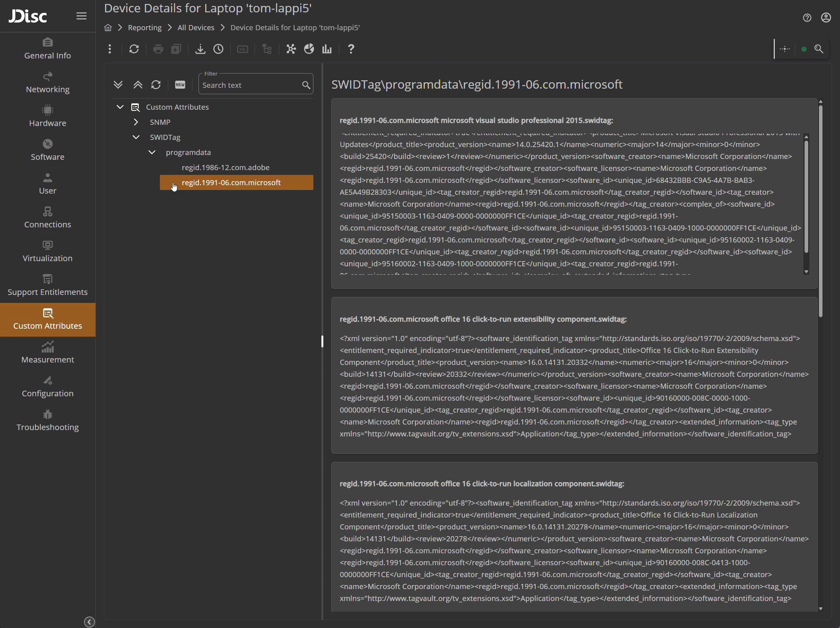Refresh the device details view
The width and height of the screenshot is (840, 628).
click(134, 49)
